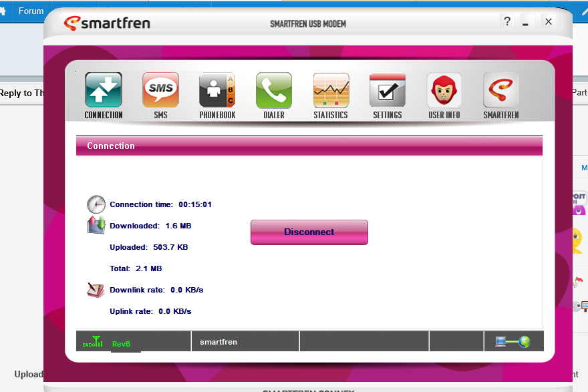Click the download icon beside Downloaded
Screen dimensions: 588x392
click(96, 225)
